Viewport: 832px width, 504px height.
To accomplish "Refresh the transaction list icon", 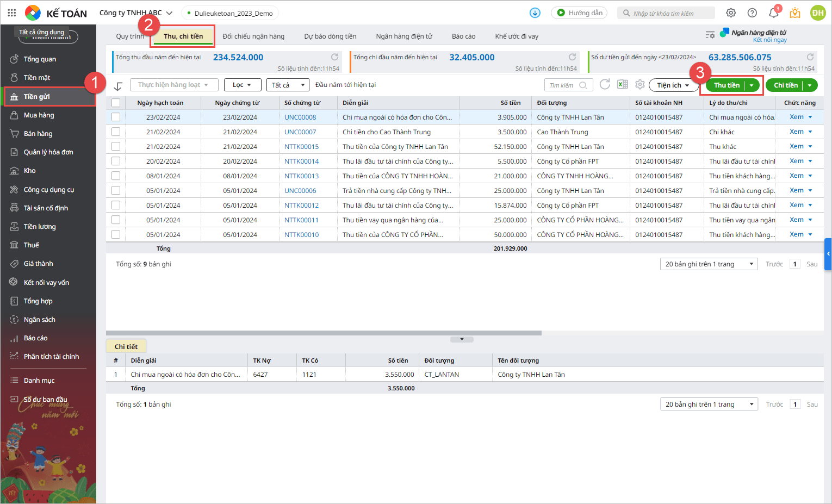I will tap(605, 84).
